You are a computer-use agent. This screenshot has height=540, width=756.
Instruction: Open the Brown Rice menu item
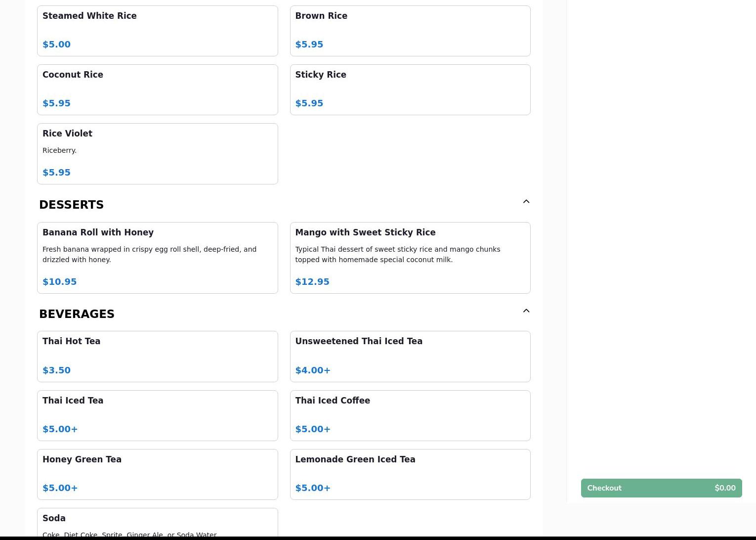click(410, 31)
